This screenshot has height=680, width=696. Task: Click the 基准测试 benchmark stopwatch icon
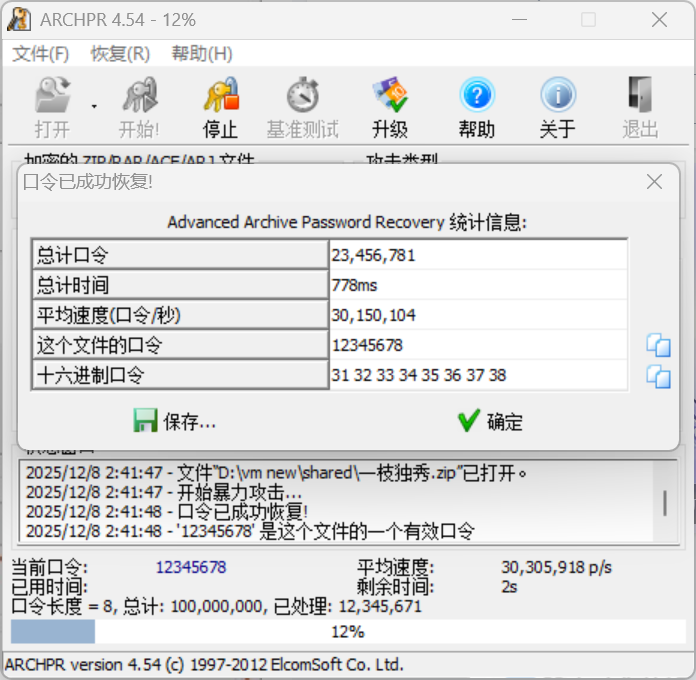click(x=302, y=97)
